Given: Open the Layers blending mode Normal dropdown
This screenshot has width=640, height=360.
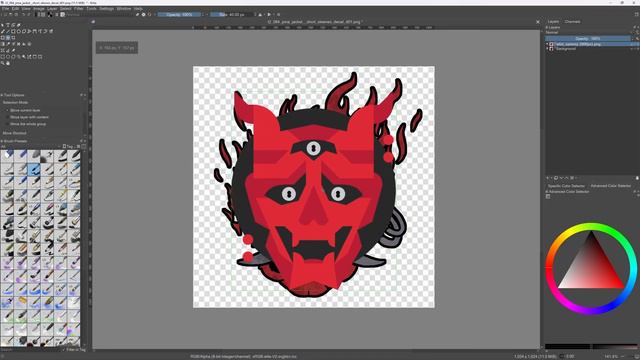Looking at the screenshot, I should tap(588, 32).
